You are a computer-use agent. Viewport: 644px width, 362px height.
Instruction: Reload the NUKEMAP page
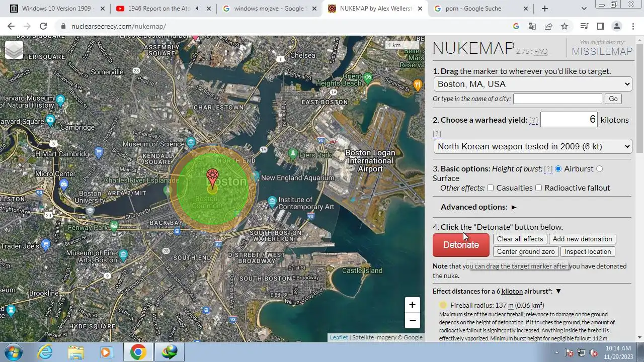coord(43,26)
